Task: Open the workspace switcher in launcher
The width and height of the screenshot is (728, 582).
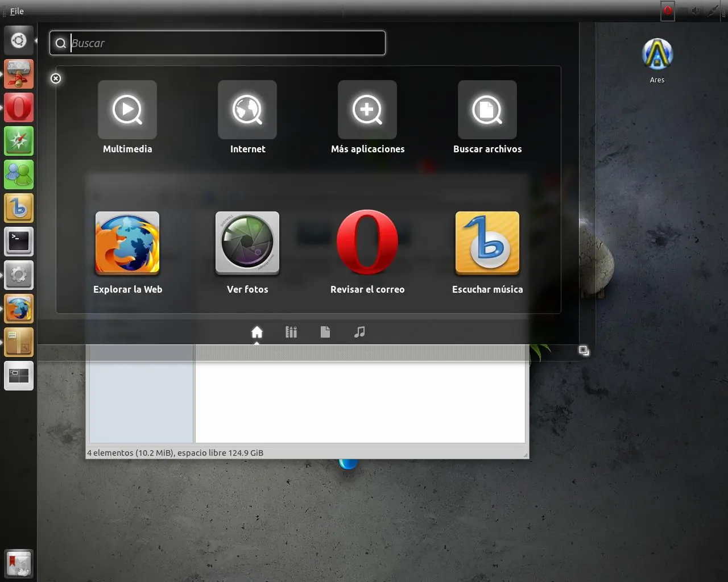Action: [19, 376]
